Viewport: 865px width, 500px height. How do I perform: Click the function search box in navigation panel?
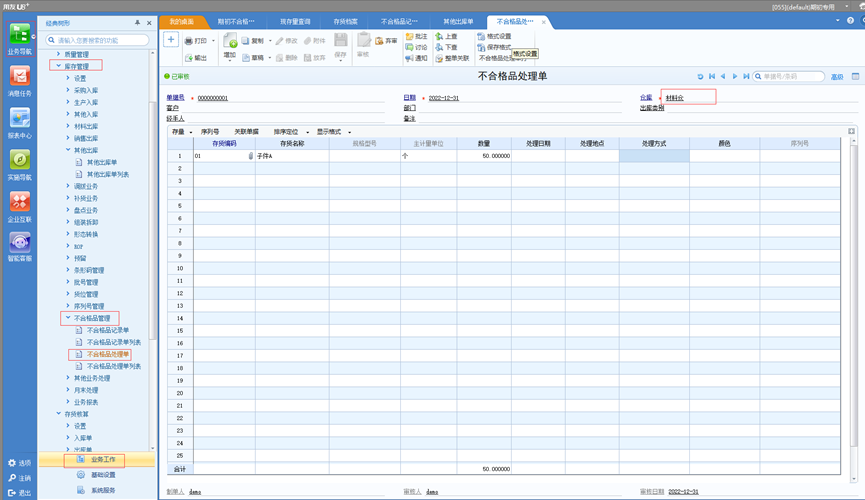(97, 40)
